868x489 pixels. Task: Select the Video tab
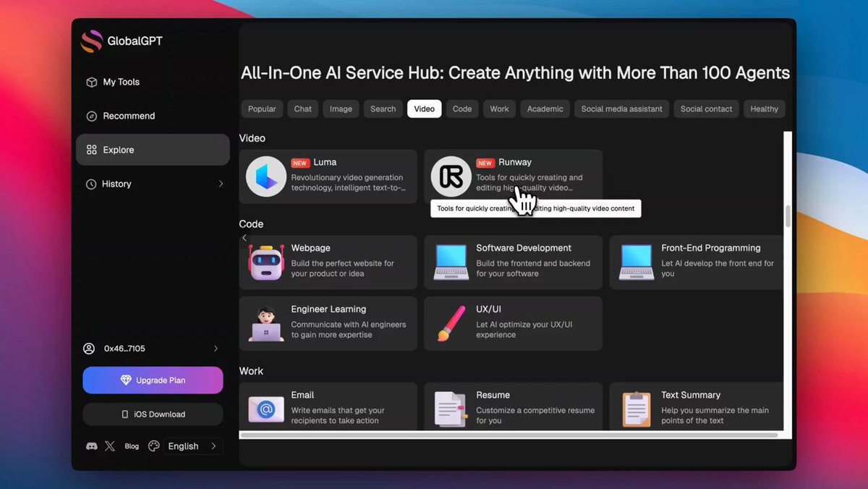coord(425,109)
